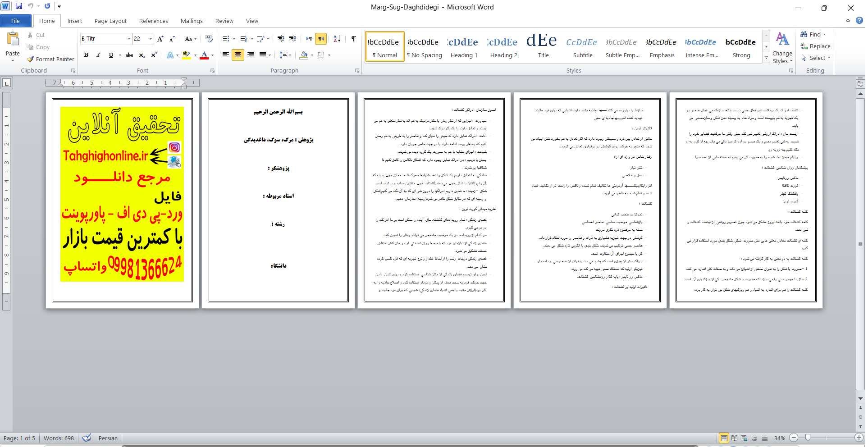Screen dimensions: 868x447
Task: Click the Clear Formatting icon
Action: pyautogui.click(x=209, y=39)
